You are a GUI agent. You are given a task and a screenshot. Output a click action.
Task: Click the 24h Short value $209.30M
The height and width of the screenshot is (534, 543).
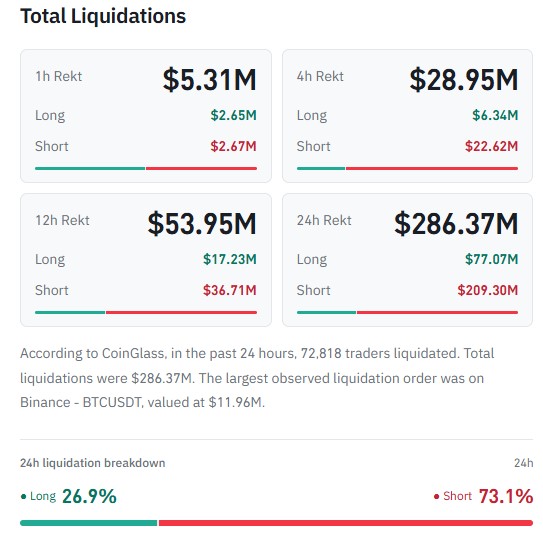click(488, 290)
